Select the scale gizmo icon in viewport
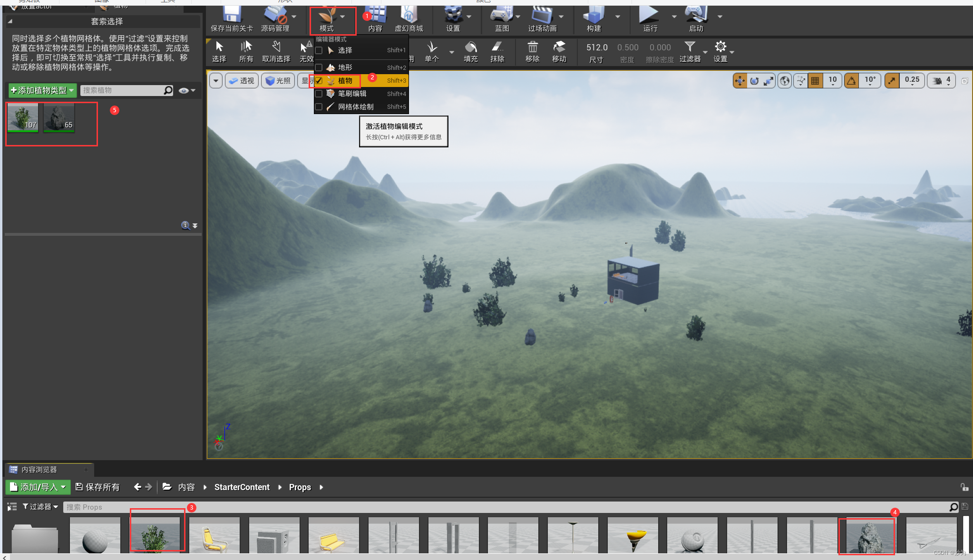This screenshot has width=973, height=560. point(769,81)
